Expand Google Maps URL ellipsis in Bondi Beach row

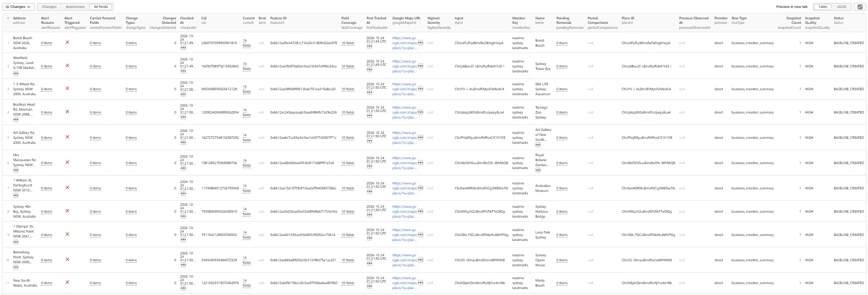tap(421, 43)
